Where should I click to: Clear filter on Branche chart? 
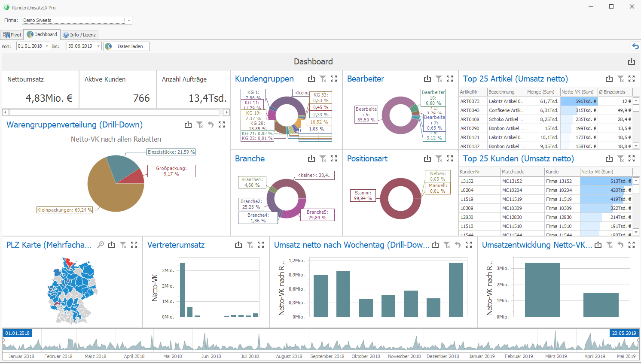(x=323, y=158)
